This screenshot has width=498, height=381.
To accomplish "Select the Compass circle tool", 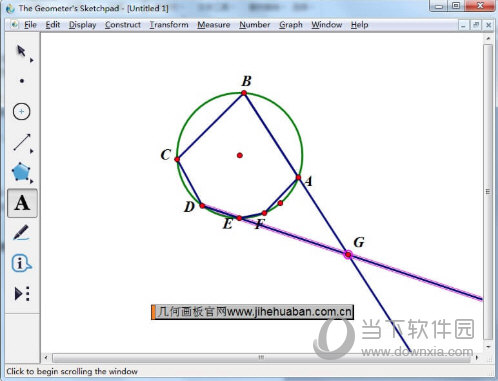I will click(22, 112).
